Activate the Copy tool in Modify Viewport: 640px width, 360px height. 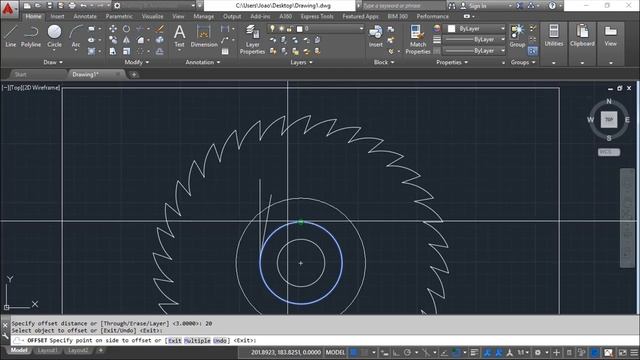(113, 40)
